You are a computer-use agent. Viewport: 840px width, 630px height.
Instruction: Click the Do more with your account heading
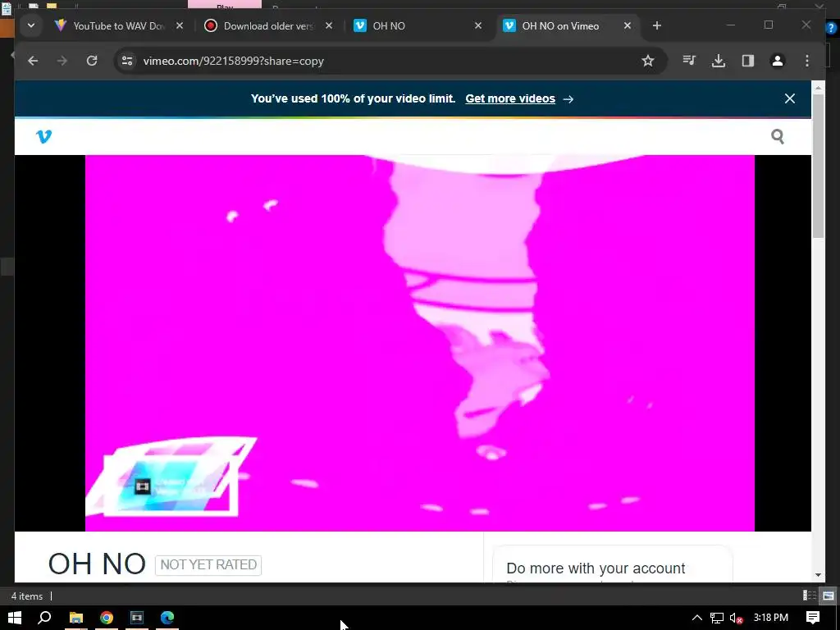pyautogui.click(x=596, y=568)
